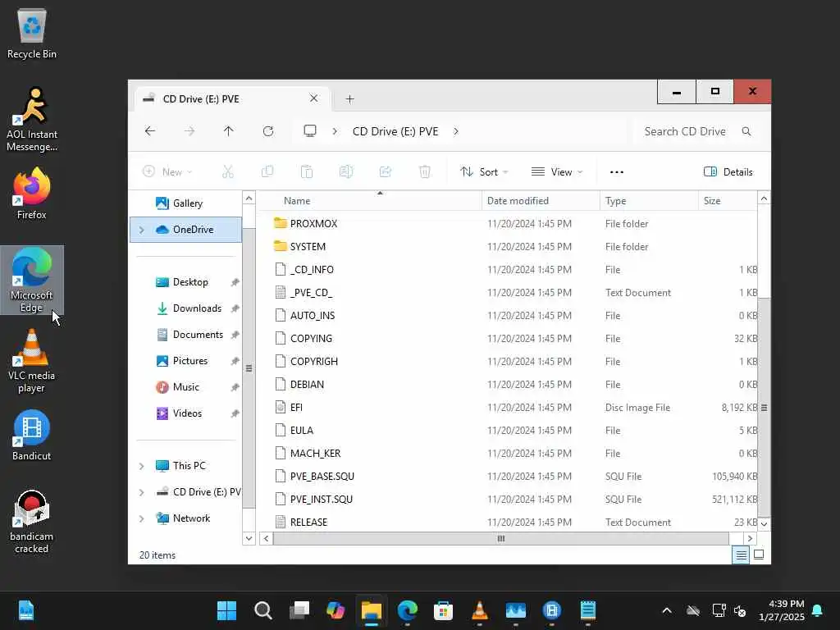Open Firefox from the desktop

32,194
